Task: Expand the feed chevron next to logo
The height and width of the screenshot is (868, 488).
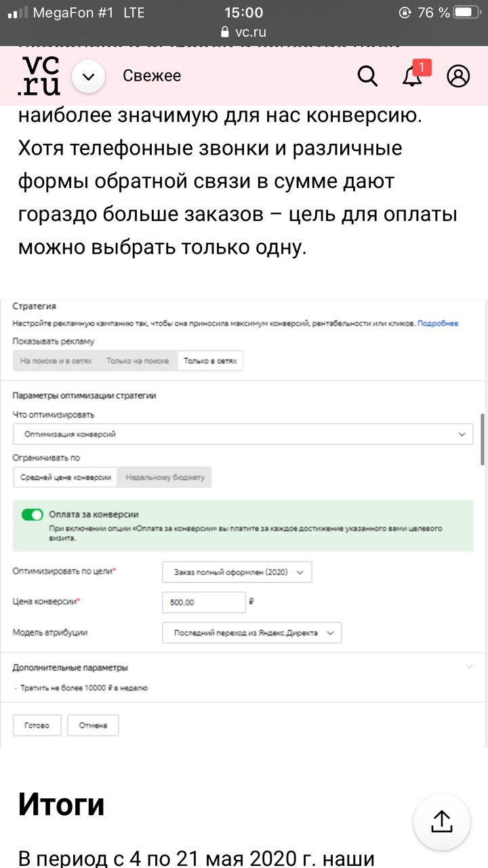Action: coord(88,77)
